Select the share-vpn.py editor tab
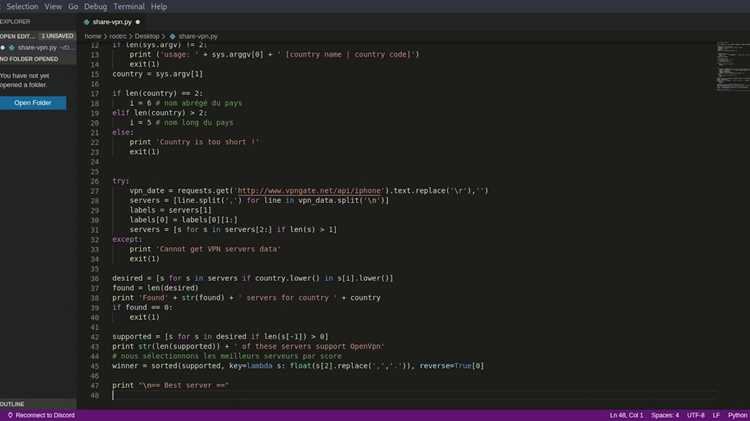The image size is (750, 421). 112,22
